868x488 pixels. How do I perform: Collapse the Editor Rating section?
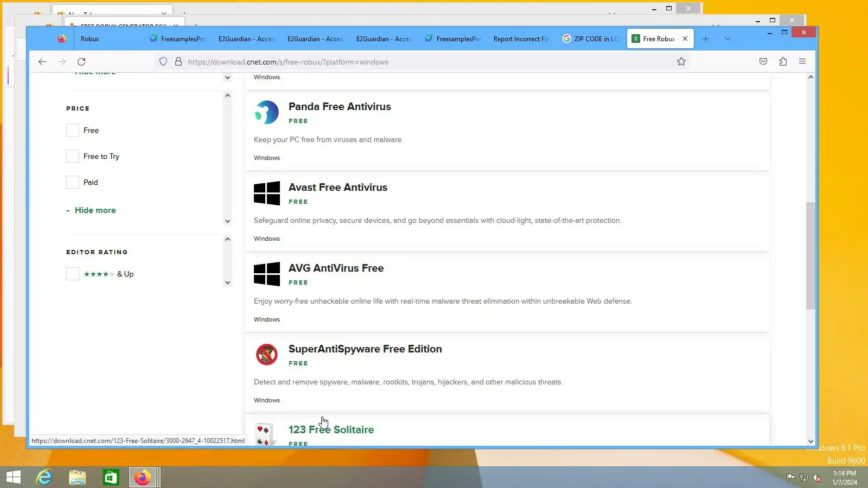click(227, 239)
